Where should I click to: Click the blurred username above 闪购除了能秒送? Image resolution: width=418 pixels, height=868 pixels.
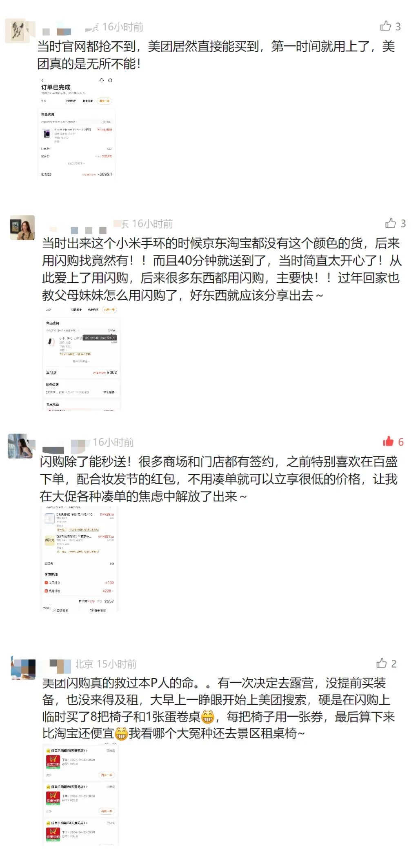coord(66,443)
